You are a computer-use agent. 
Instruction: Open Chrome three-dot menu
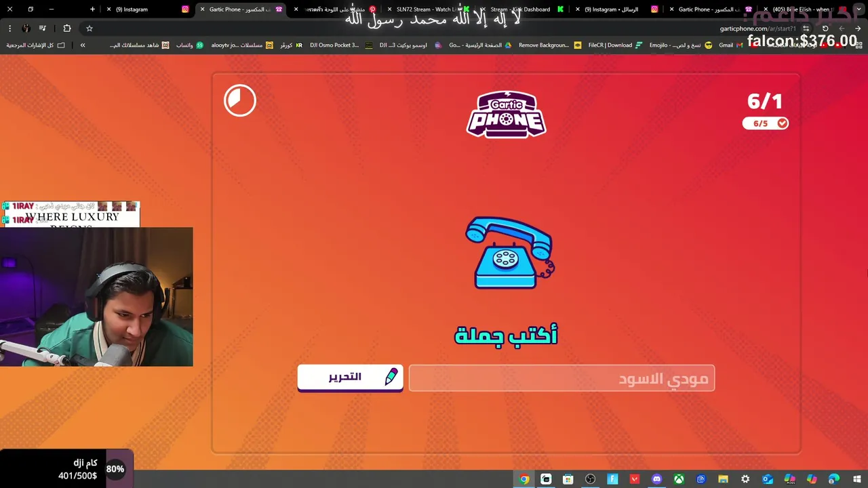9,28
